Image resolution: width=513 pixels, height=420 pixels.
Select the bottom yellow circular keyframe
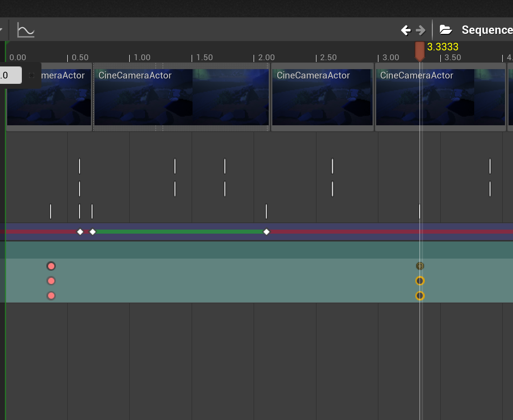pos(419,295)
